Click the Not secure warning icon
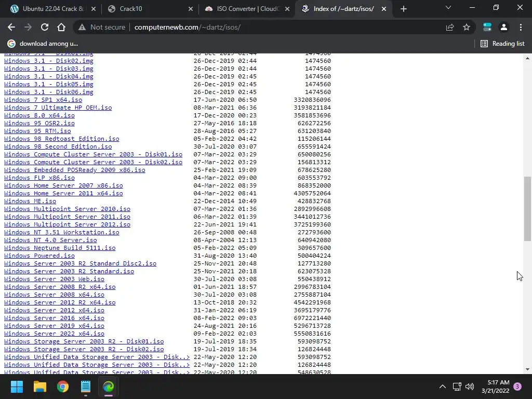Screen dimensions: 532x399 point(82,27)
